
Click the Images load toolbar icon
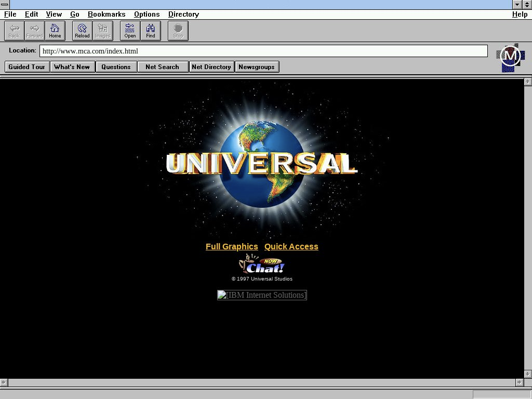tap(102, 31)
